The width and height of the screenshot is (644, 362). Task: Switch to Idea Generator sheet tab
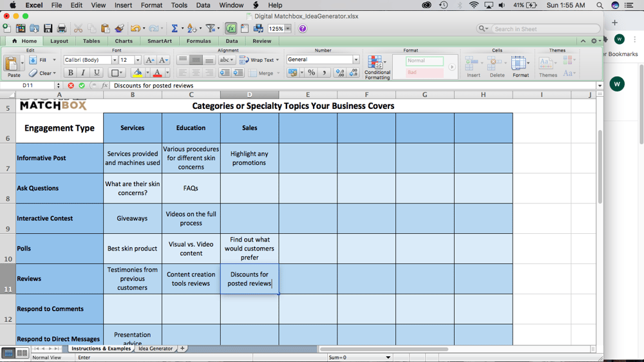coord(155,348)
